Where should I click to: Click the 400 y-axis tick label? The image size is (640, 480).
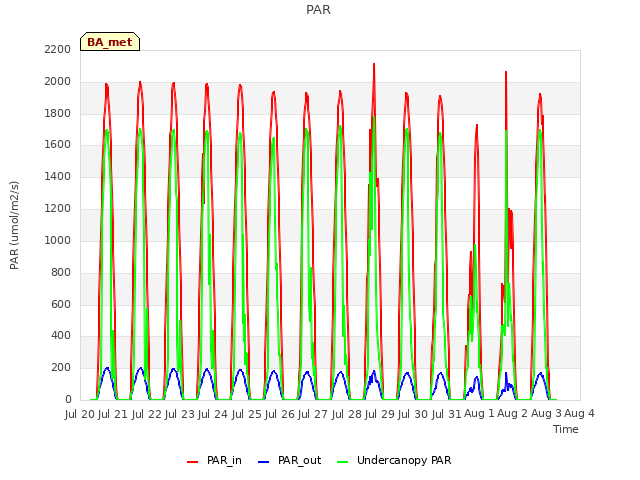pyautogui.click(x=61, y=336)
